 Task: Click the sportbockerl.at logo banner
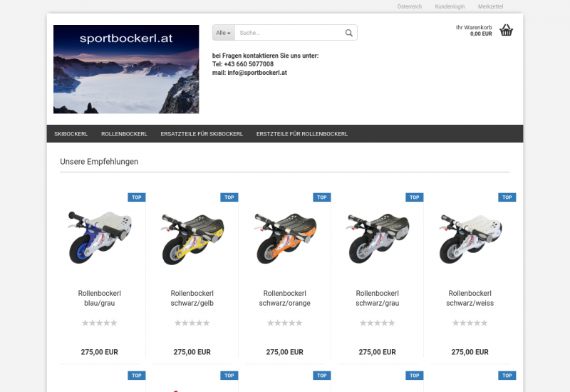pos(126,69)
